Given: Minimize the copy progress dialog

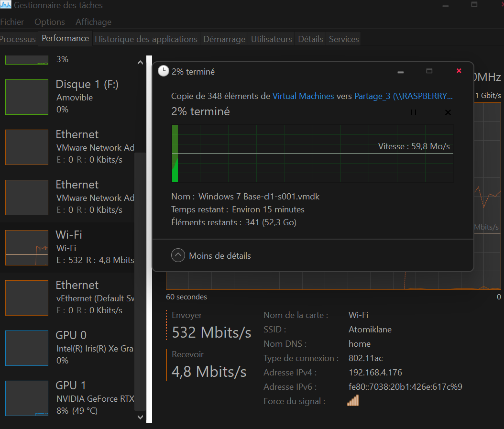Looking at the screenshot, I should (401, 72).
